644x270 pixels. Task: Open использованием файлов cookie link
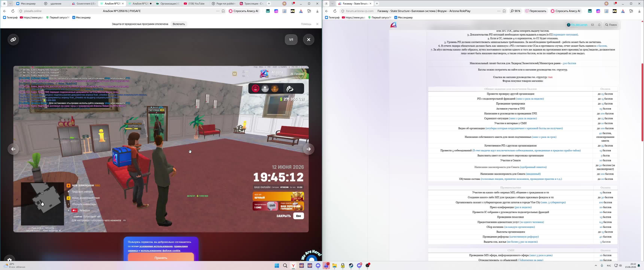click(x=160, y=250)
